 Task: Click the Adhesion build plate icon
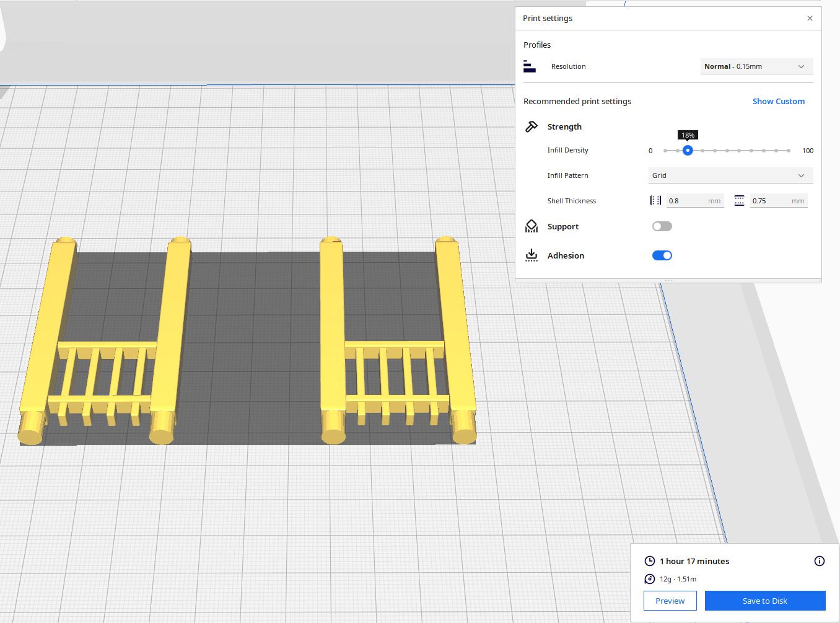tap(532, 255)
